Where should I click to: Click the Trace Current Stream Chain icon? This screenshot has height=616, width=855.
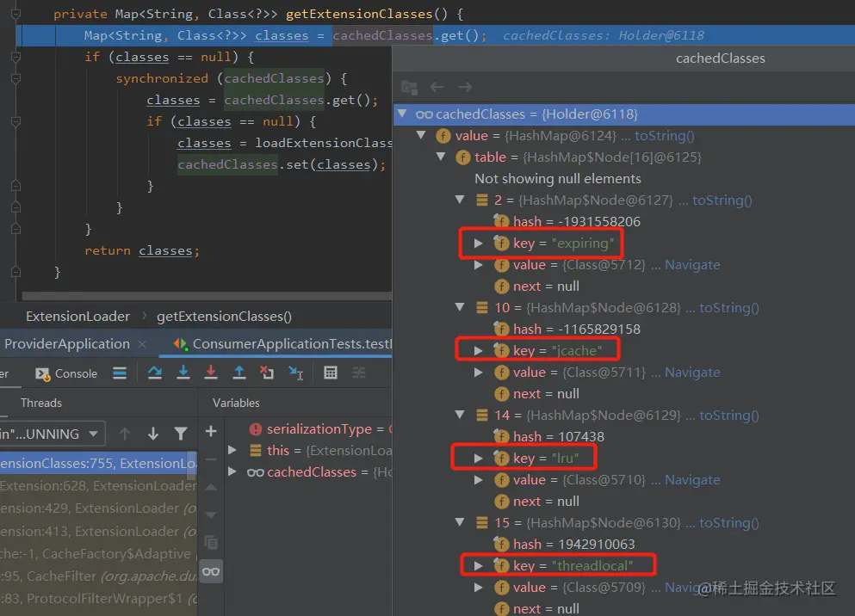coord(359,373)
